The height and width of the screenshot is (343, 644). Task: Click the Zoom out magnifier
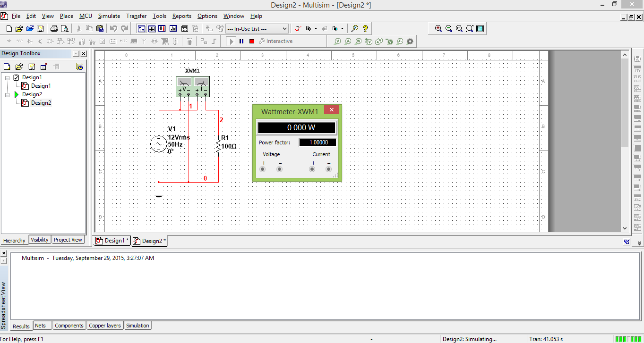pyautogui.click(x=449, y=29)
